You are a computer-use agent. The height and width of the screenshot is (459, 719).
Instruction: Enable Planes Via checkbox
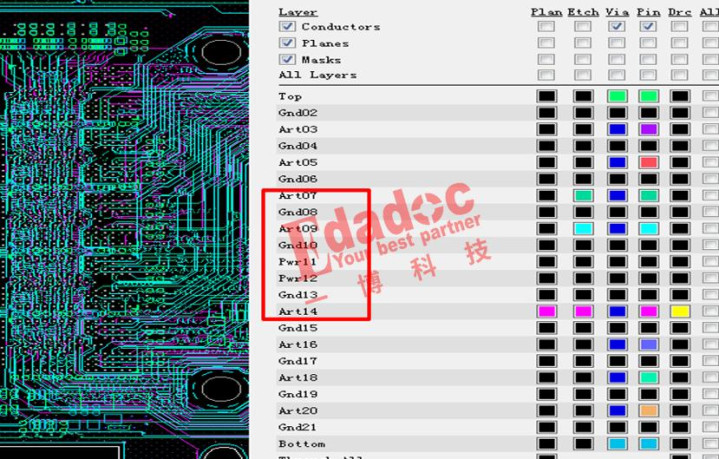pyautogui.click(x=616, y=43)
